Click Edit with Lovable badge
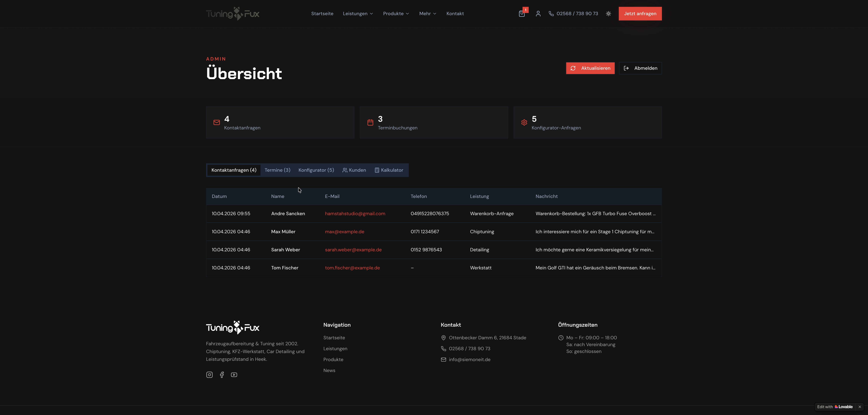 pos(835,407)
